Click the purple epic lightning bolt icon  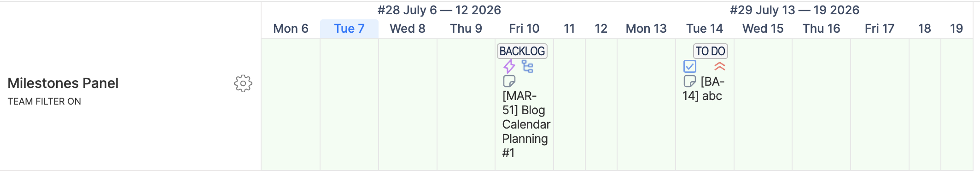click(509, 67)
